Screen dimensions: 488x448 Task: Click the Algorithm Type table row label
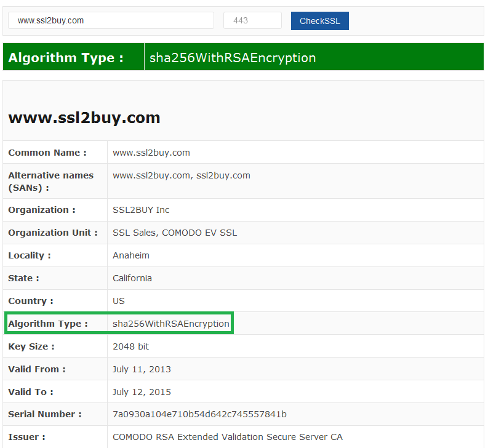pos(48,324)
